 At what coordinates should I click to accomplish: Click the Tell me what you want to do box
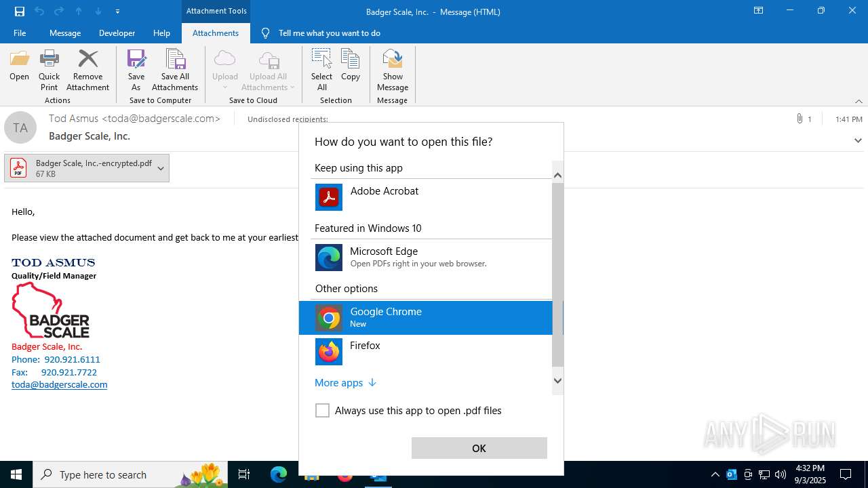point(329,33)
